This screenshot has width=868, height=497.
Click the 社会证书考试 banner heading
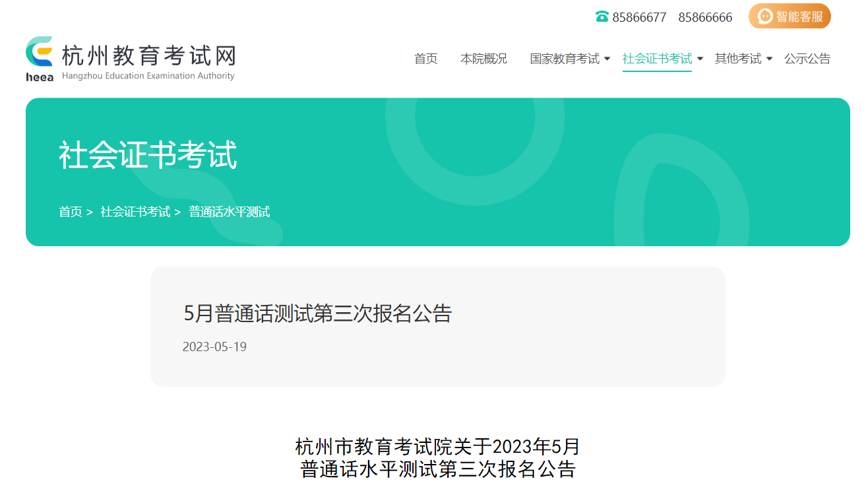click(x=148, y=156)
